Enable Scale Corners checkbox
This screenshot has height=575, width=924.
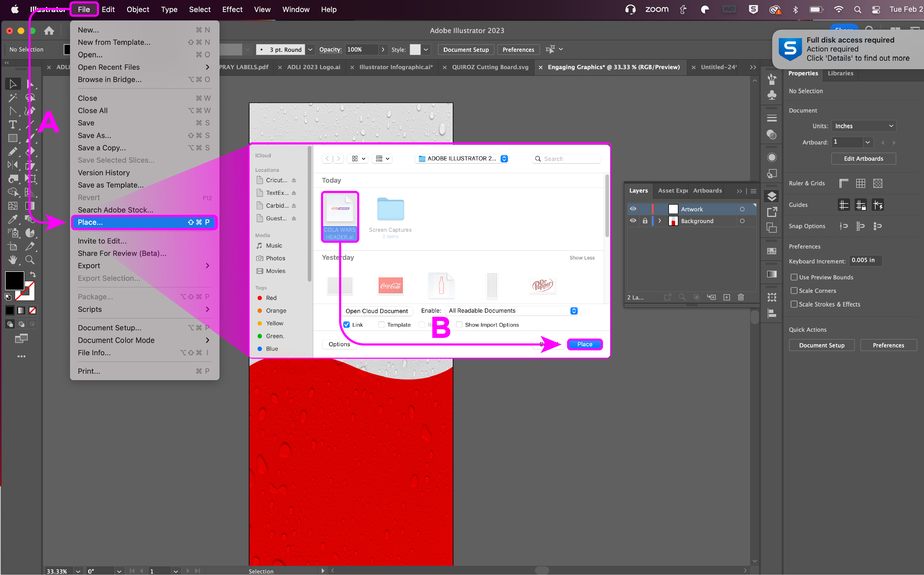pos(794,291)
